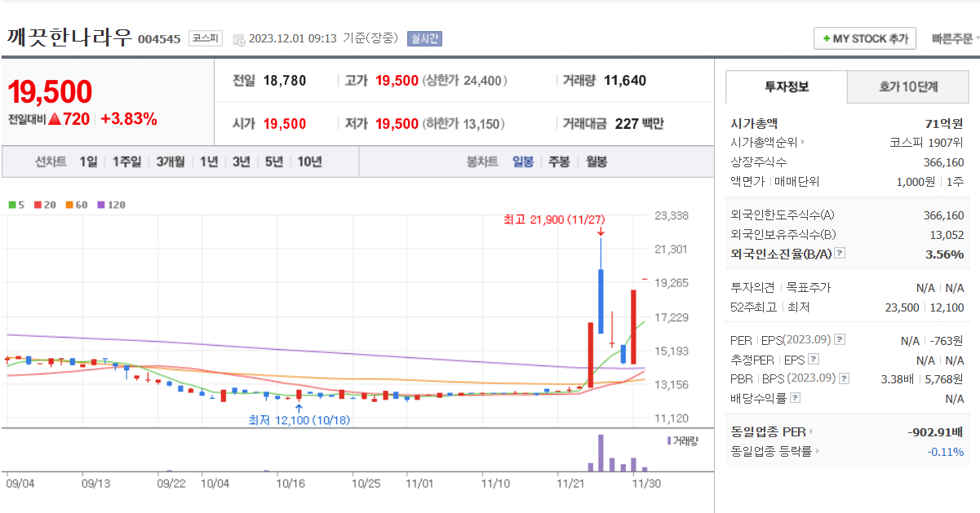Click the 최고 21,900 (11/27) chart marker
The image size is (980, 513).
pyautogui.click(x=554, y=219)
